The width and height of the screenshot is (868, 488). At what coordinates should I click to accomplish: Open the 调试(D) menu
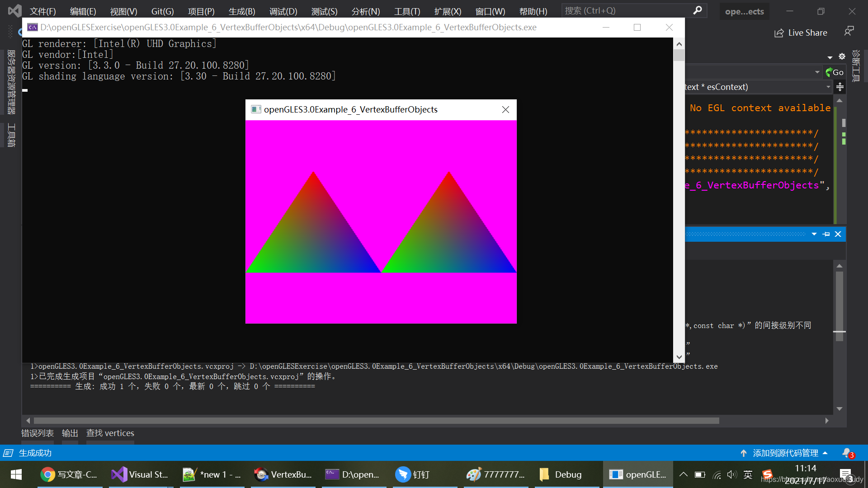[283, 11]
